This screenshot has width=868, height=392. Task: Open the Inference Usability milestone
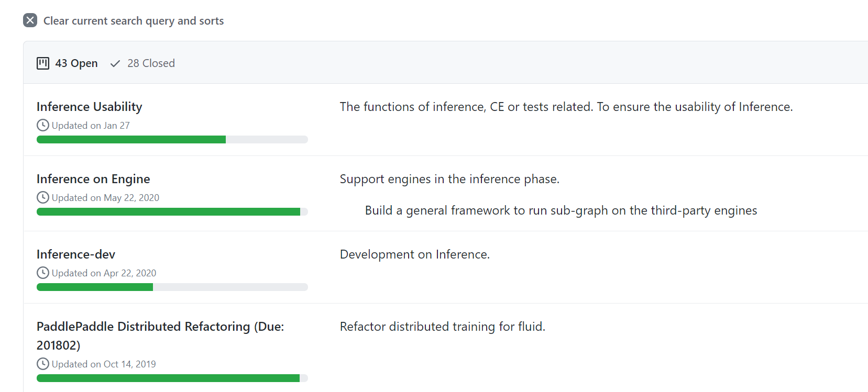pos(89,106)
